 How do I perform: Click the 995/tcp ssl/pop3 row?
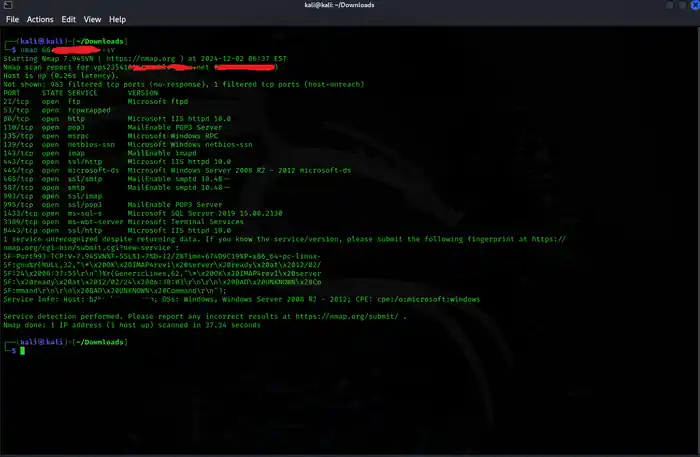point(112,205)
